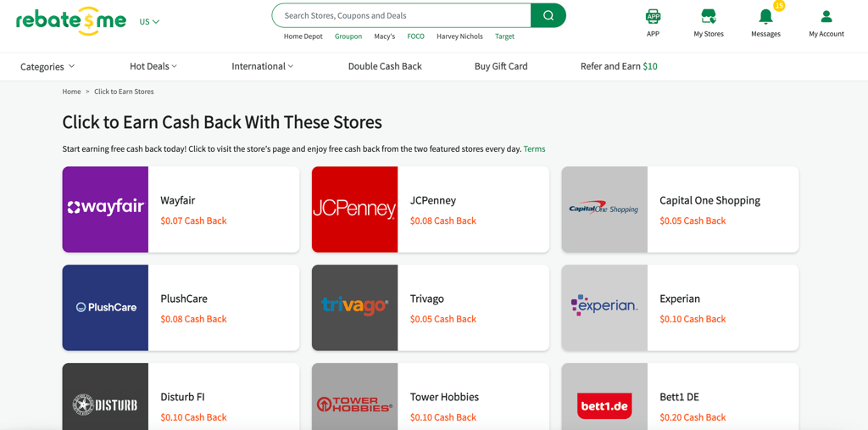868x430 pixels.
Task: Click the Experian logo thumbnail
Action: 604,308
